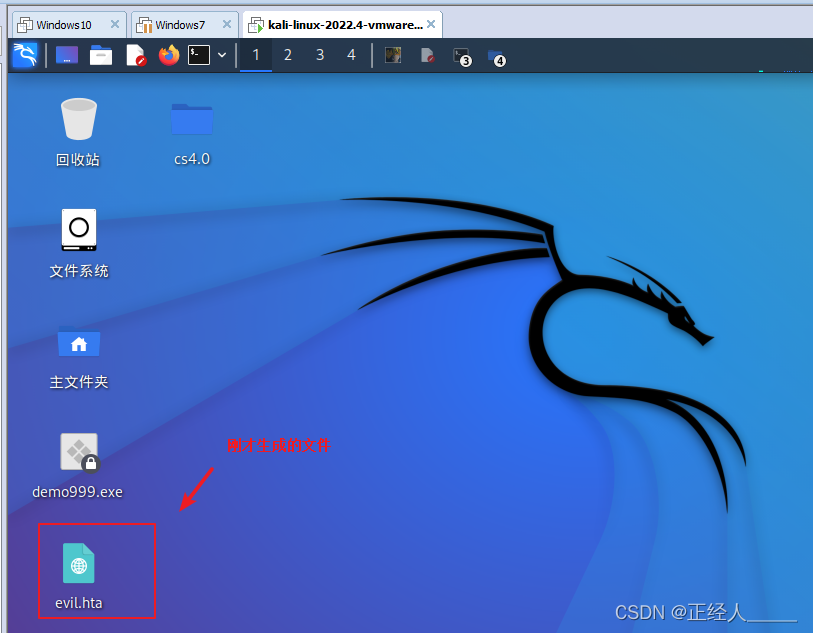Screen dimensions: 813x633
Task: Switch to workspace 3
Action: pyautogui.click(x=320, y=54)
